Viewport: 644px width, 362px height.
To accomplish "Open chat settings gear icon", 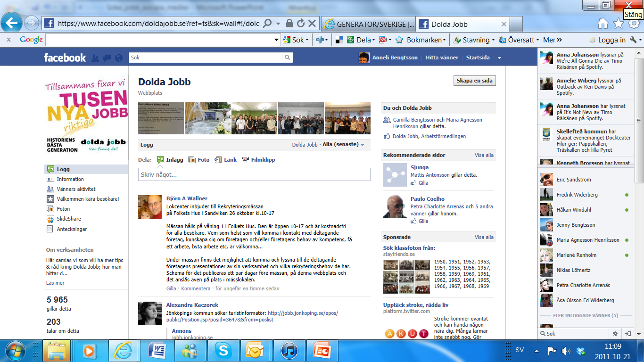I will (x=615, y=333).
